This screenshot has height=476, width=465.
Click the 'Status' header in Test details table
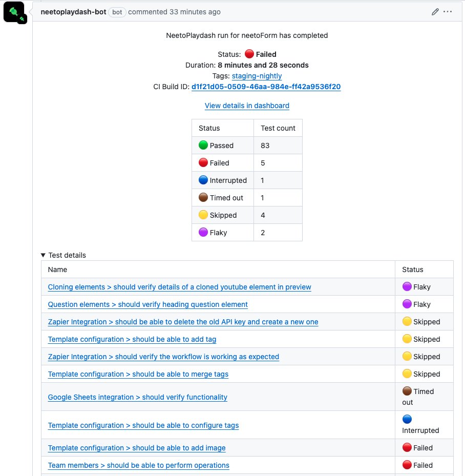point(412,270)
